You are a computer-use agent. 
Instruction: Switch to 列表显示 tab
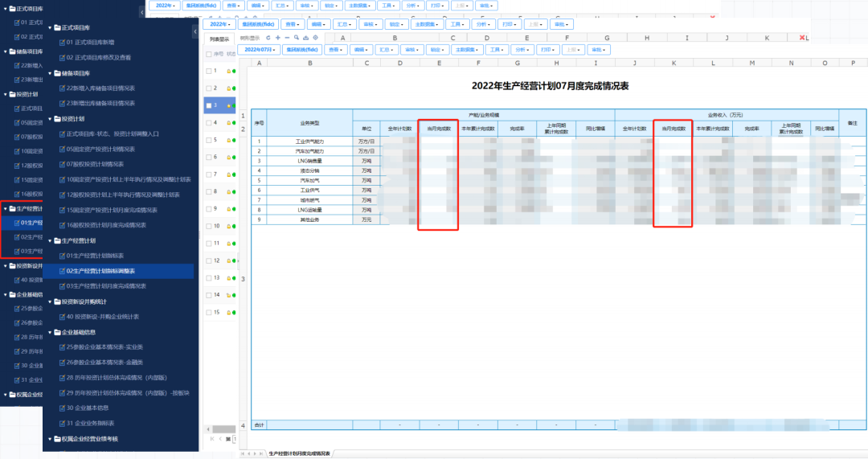pos(219,39)
